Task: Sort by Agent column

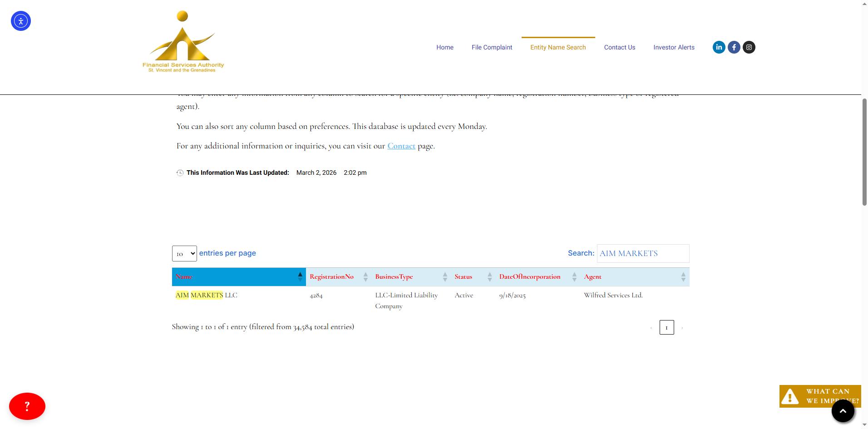Action: [x=635, y=277]
